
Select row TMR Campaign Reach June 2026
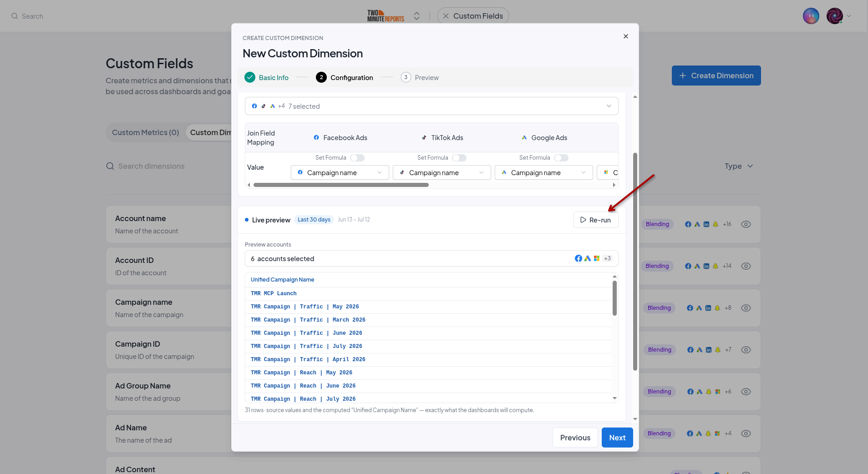click(428, 386)
